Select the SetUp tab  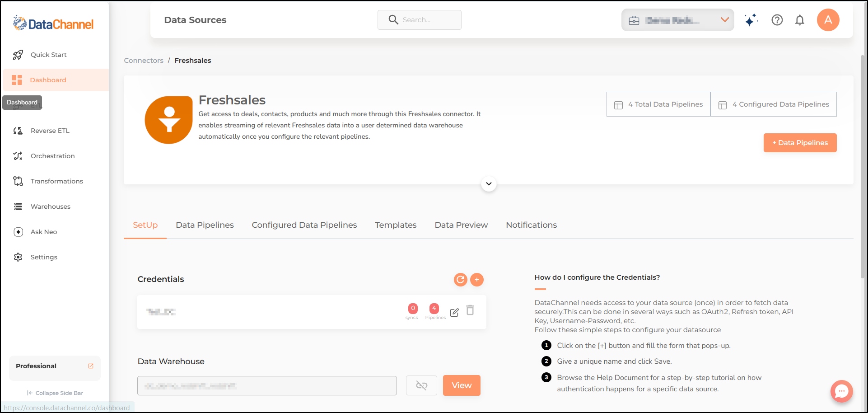tap(145, 225)
